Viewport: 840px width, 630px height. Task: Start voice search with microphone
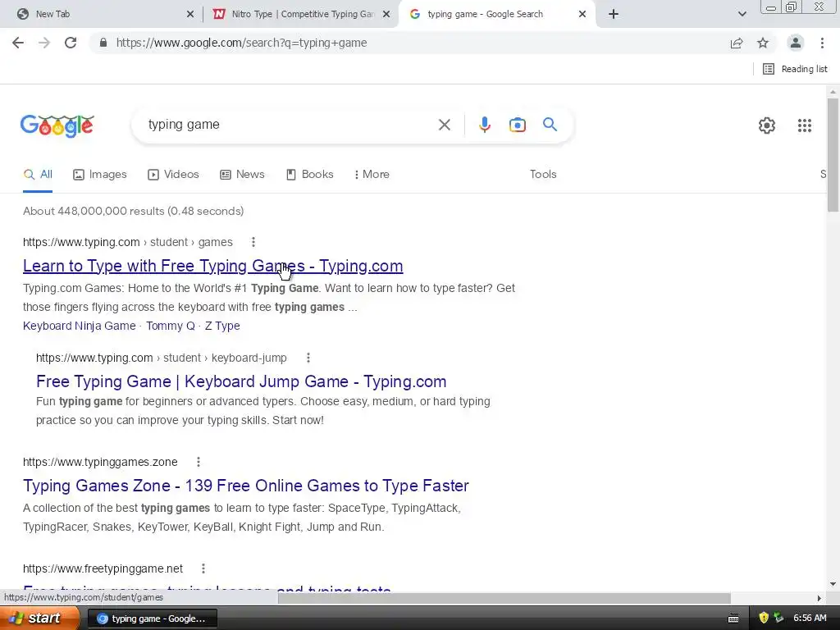click(x=484, y=125)
